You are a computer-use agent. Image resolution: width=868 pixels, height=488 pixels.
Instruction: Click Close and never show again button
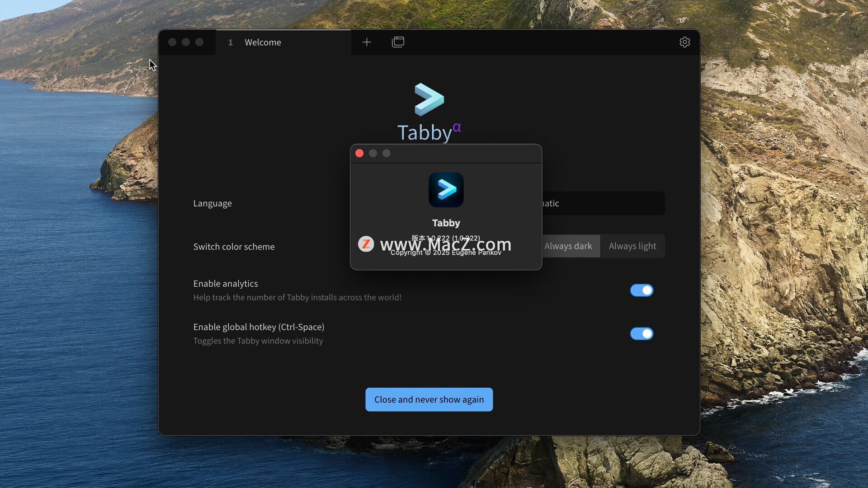(429, 399)
